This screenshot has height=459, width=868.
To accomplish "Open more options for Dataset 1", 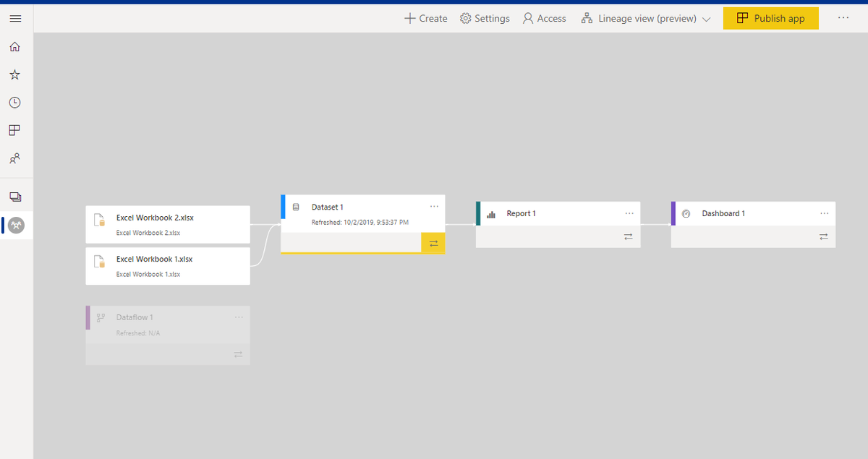I will point(435,207).
